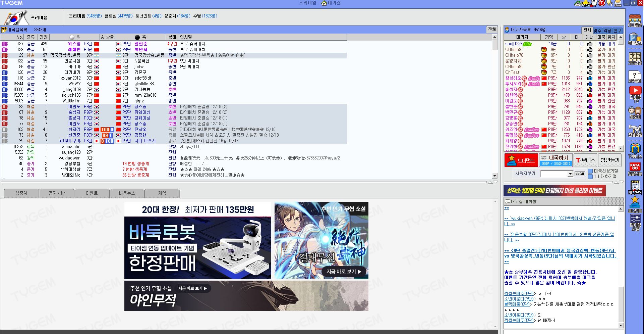This screenshot has width=644, height=334.
Task: Select the 친구 waiting list filter tab
Action: click(x=617, y=30)
